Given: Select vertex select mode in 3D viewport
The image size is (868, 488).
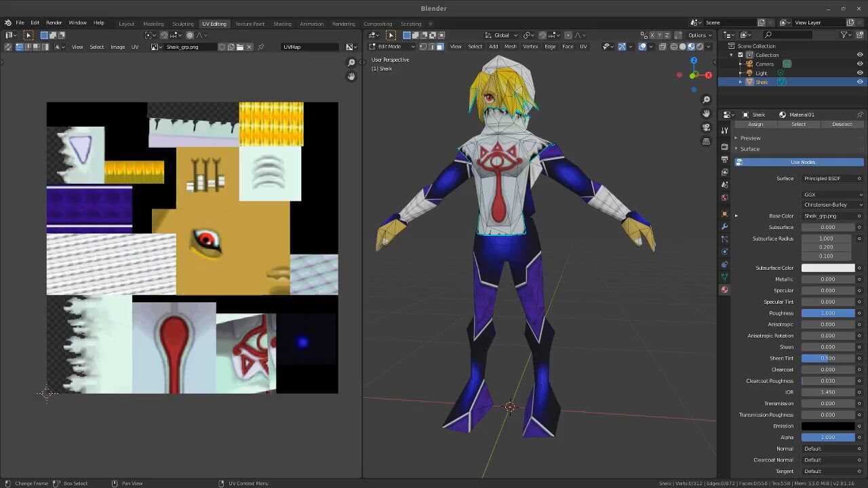Looking at the screenshot, I should click(x=423, y=46).
